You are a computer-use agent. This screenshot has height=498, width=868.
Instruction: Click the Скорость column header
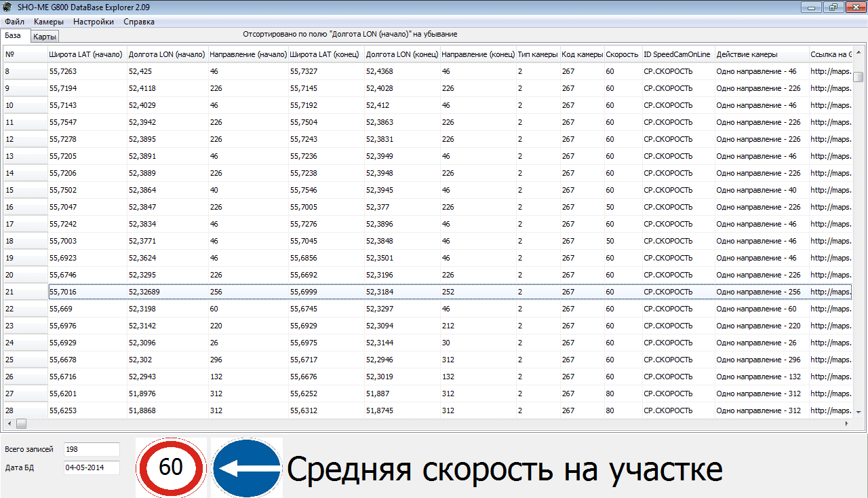622,54
